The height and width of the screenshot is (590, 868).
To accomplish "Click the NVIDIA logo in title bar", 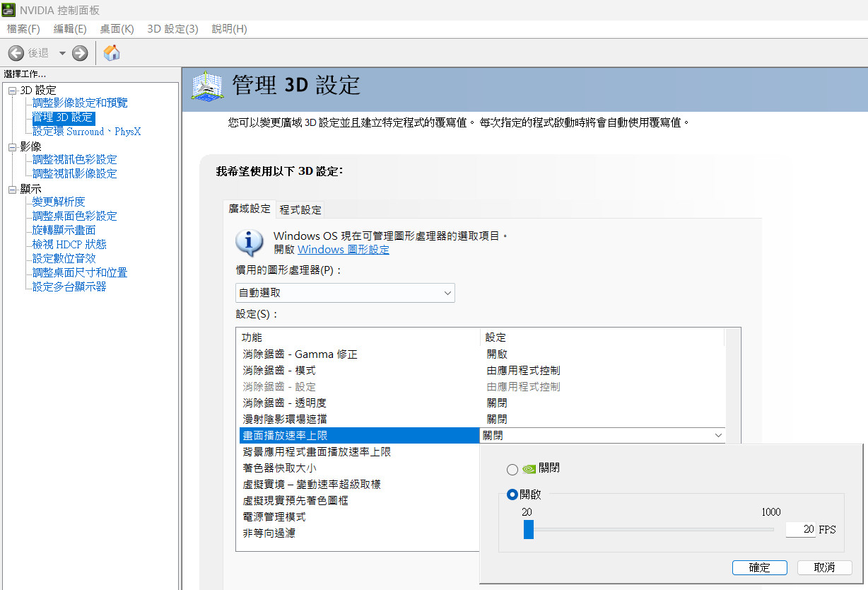I will (x=8, y=10).
